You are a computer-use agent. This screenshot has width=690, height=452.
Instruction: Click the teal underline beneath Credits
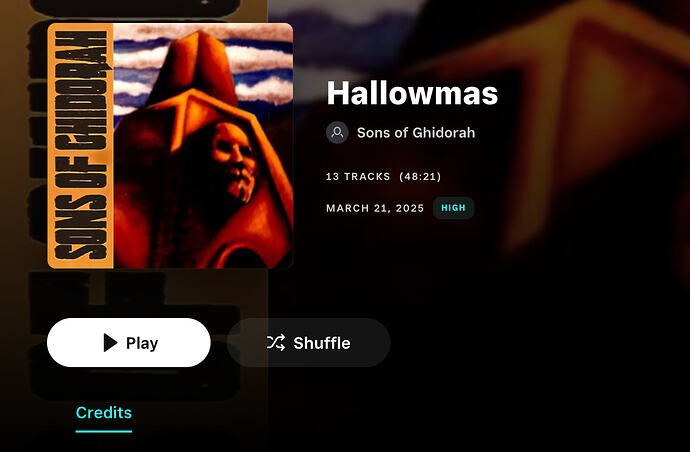tap(104, 431)
